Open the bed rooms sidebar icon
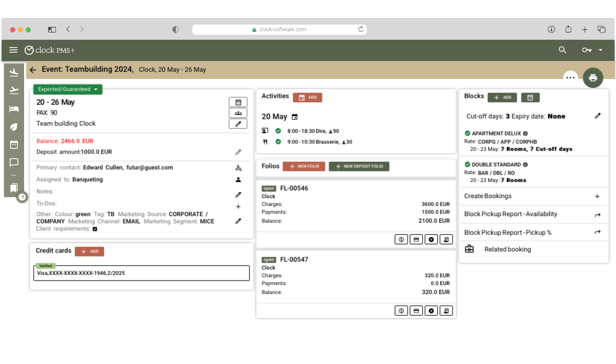 [14, 109]
